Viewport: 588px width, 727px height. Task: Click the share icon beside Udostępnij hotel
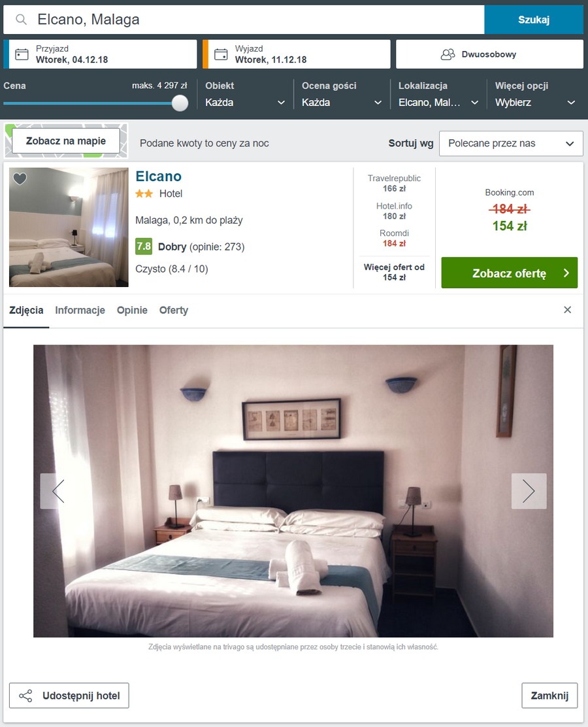tap(25, 696)
